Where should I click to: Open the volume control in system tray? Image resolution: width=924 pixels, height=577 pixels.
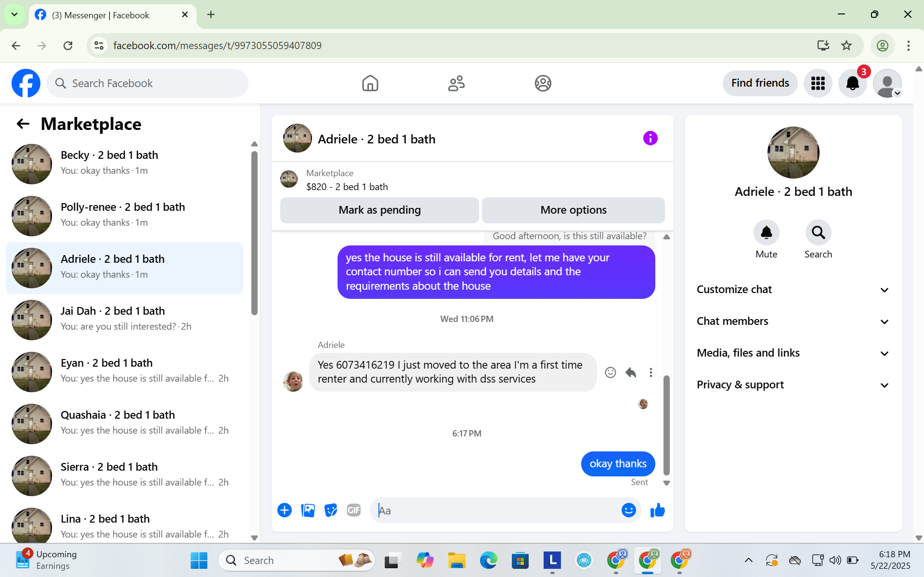(835, 560)
